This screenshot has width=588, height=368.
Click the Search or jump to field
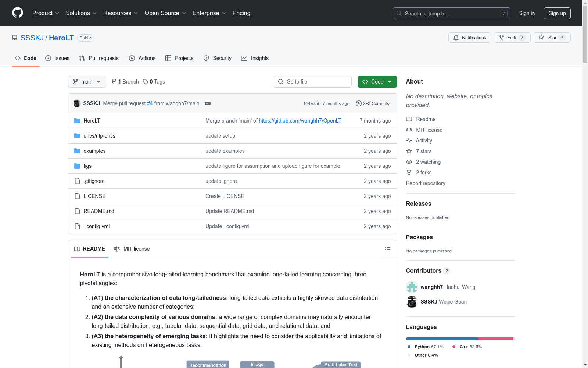tap(452, 13)
